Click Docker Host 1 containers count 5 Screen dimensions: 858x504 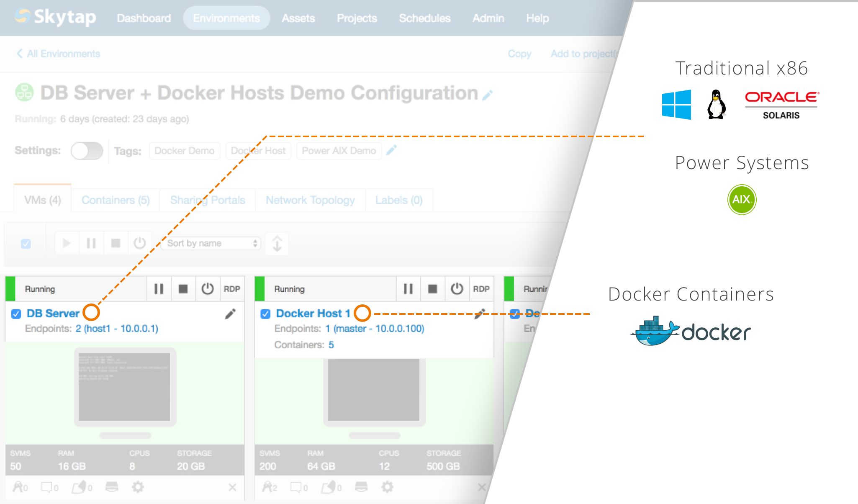[x=331, y=345]
